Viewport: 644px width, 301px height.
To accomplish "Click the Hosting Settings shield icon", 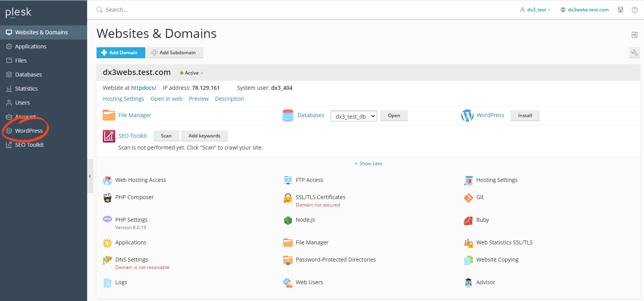I will (468, 180).
